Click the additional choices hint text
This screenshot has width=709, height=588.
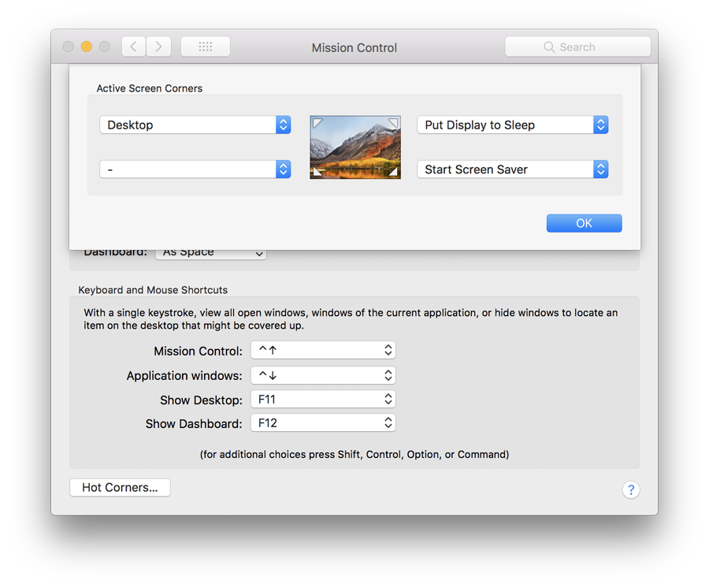(x=354, y=454)
